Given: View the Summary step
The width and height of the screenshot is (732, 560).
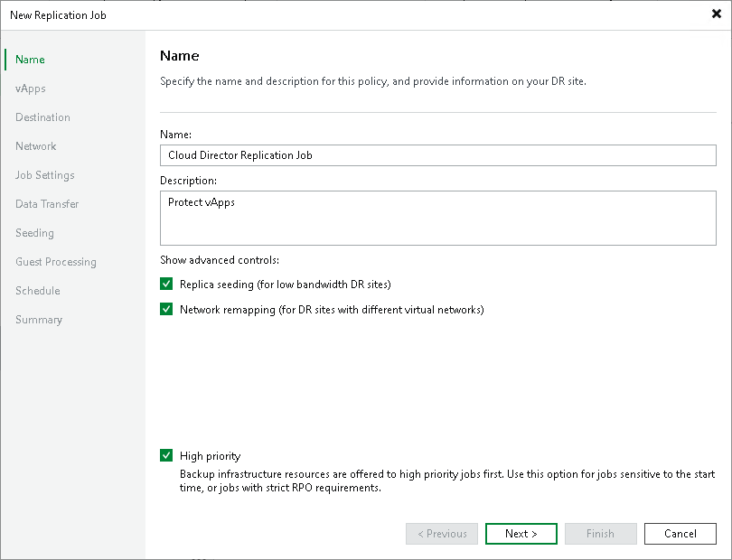Looking at the screenshot, I should point(39,320).
